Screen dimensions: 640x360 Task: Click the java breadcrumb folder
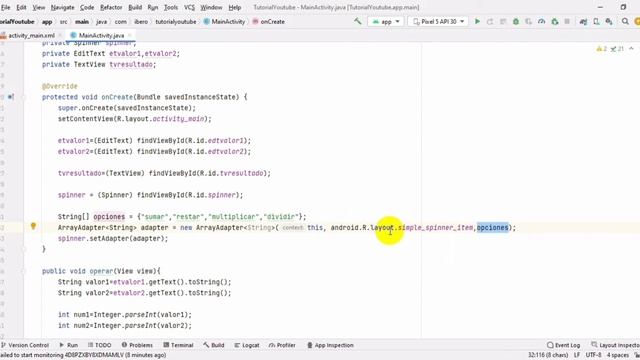pos(102,22)
